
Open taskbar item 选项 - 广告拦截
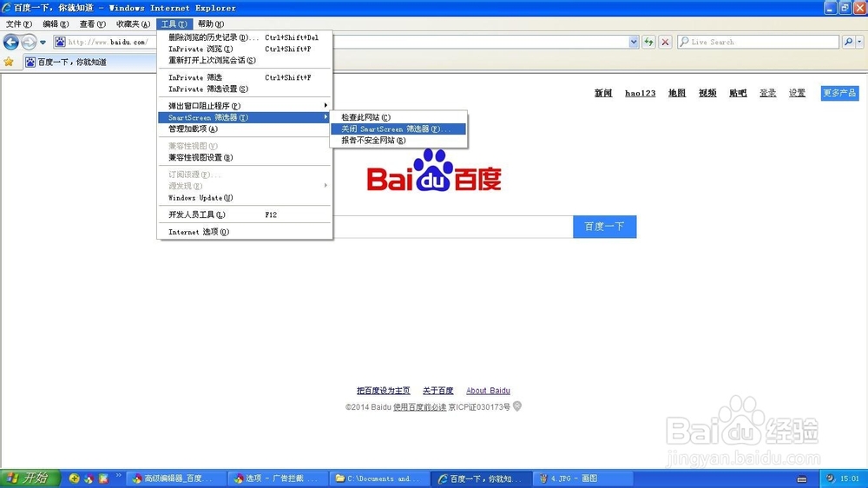point(278,478)
